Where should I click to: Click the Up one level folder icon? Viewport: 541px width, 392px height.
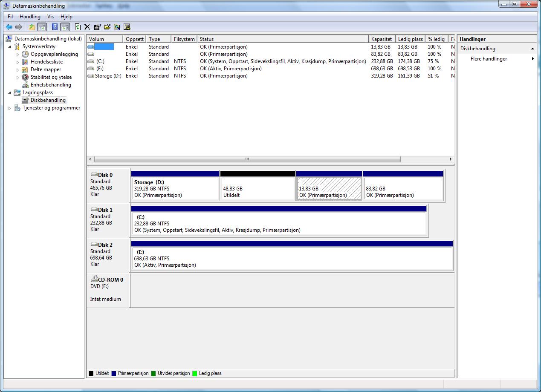click(32, 27)
